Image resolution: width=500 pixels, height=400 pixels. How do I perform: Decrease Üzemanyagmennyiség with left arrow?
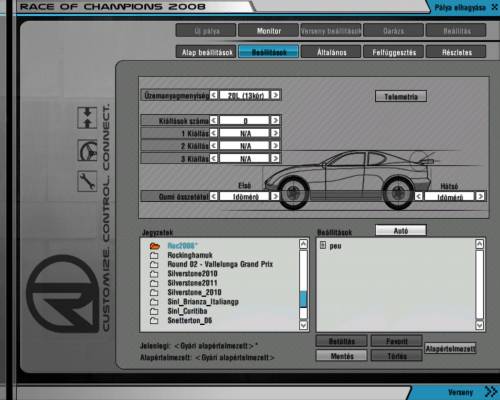tap(214, 95)
